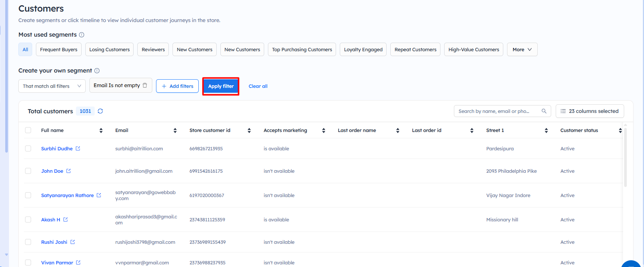Open the 23 columns selected picker
Screen dimensions: 644x267
(x=589, y=111)
